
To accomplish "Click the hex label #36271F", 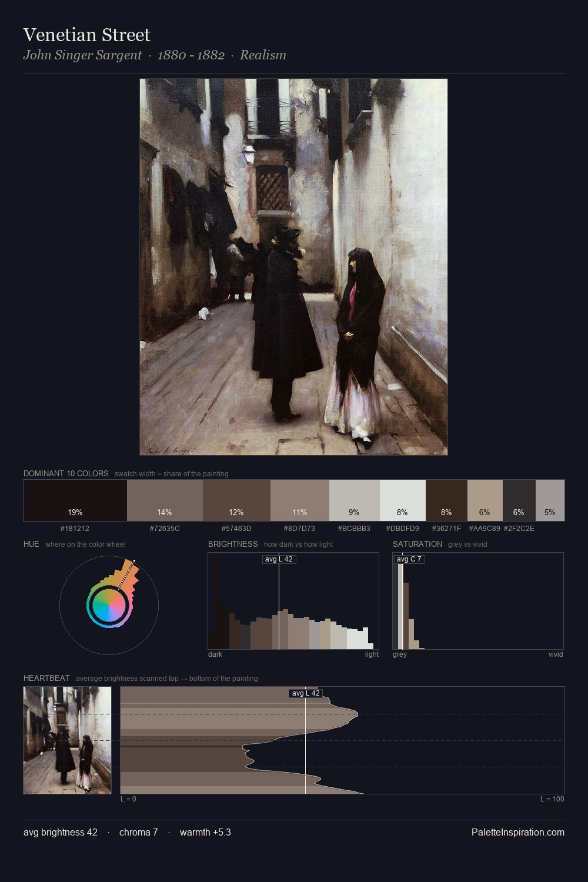I will (446, 529).
